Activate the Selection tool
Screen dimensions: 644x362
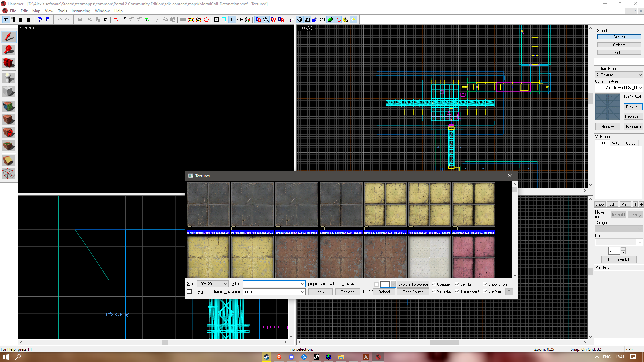click(9, 37)
